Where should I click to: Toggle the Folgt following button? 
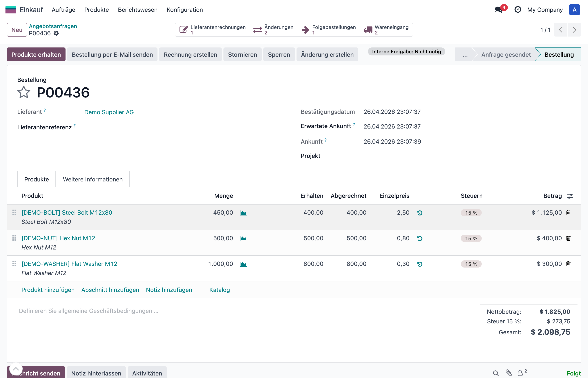(574, 373)
